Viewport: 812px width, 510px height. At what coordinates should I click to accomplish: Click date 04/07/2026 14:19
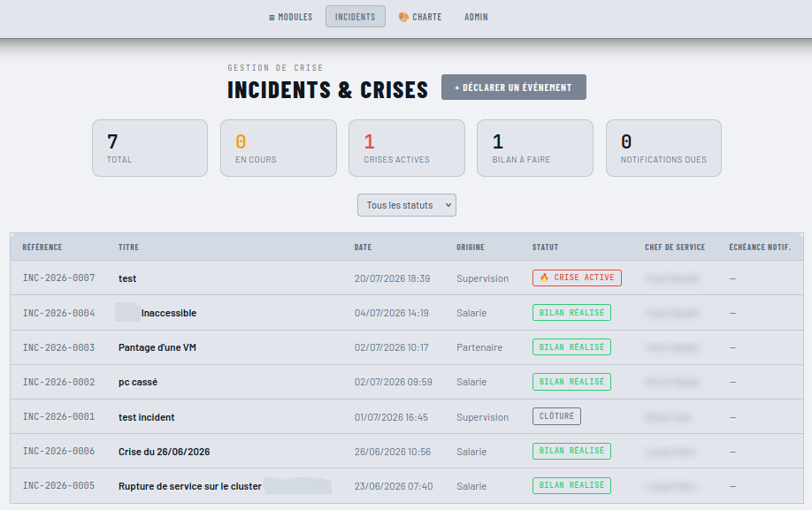click(x=392, y=313)
